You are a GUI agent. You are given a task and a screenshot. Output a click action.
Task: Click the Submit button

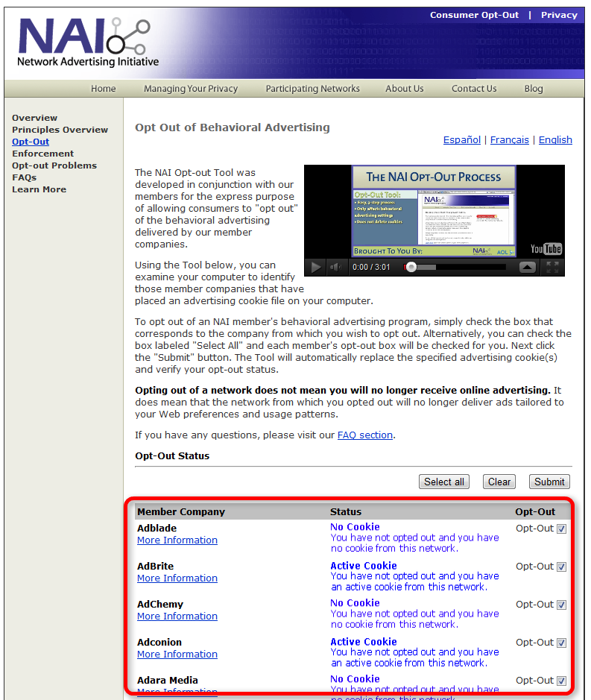549,482
